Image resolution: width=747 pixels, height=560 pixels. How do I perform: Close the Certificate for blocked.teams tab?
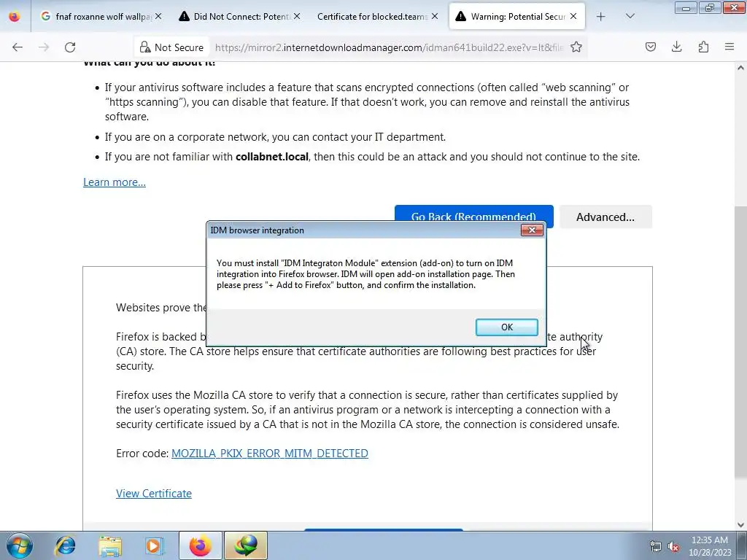[x=435, y=16]
